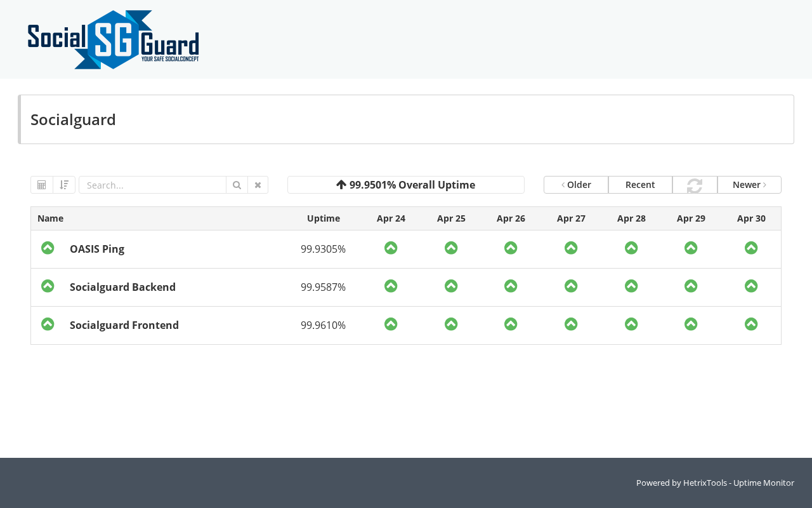Click Socialguard Frontend Apr 27 status icon
Viewport: 812px width, 508px height.
(x=571, y=324)
